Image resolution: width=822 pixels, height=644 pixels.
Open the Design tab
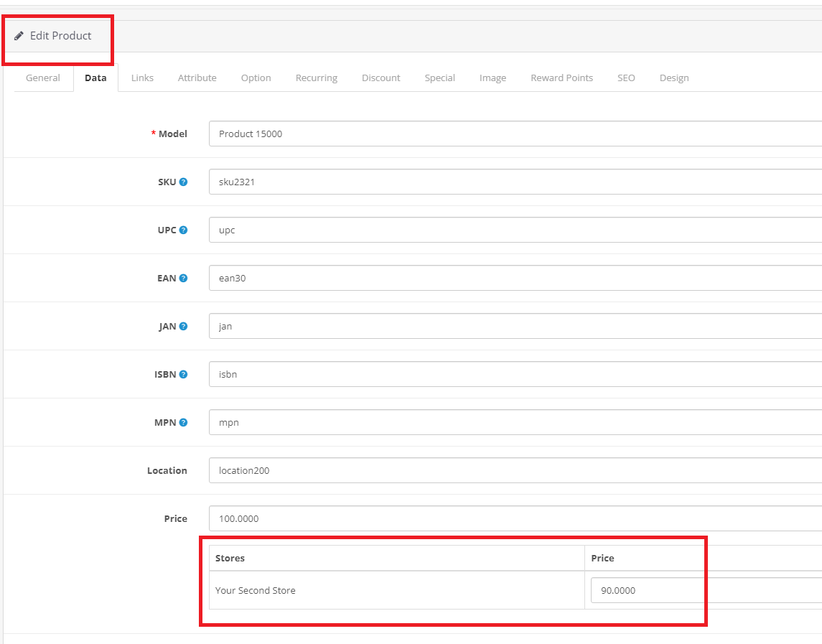tap(673, 78)
